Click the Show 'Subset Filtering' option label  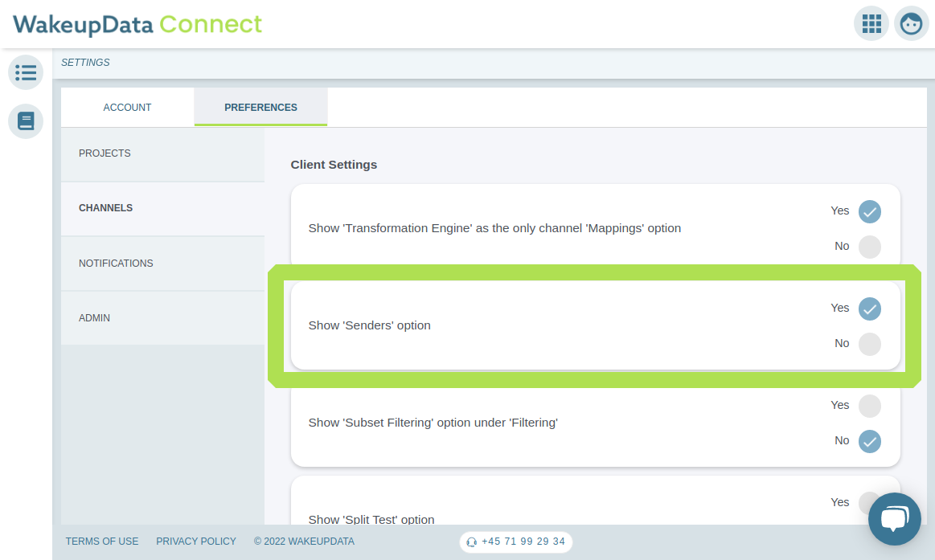pos(433,423)
